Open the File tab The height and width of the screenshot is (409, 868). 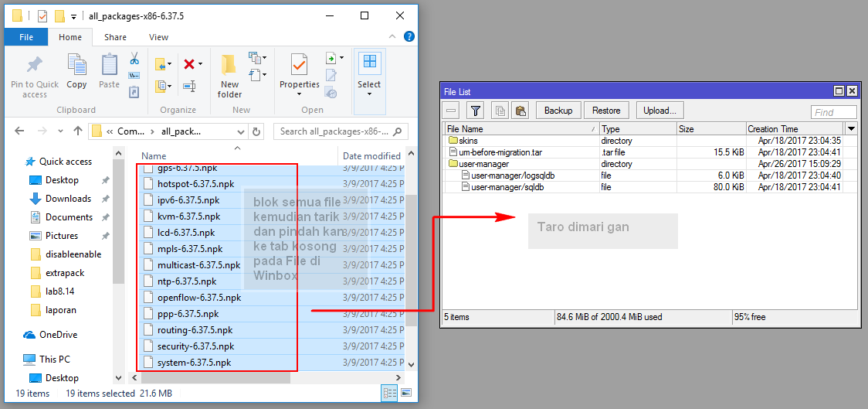26,37
